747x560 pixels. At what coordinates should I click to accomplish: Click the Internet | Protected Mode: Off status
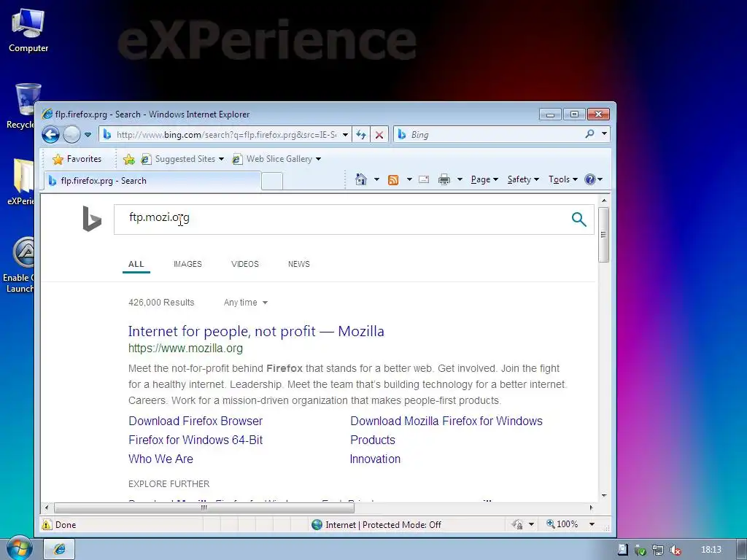[x=376, y=525]
